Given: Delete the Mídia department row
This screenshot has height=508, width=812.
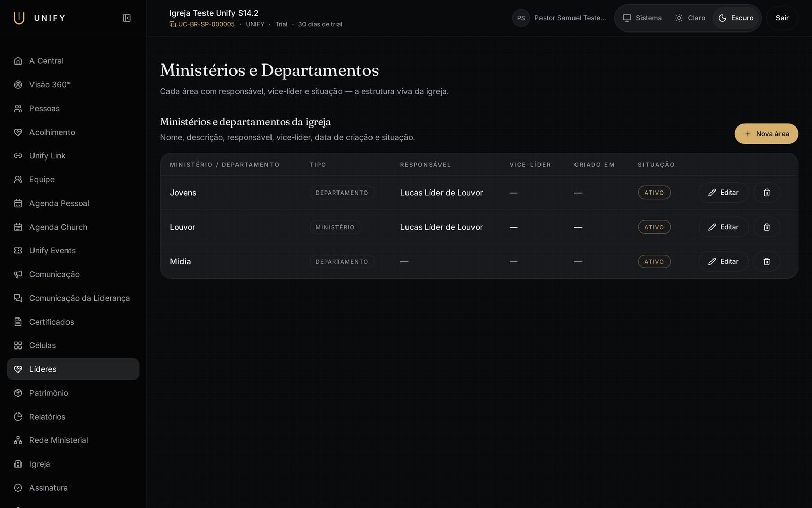Looking at the screenshot, I should (766, 261).
